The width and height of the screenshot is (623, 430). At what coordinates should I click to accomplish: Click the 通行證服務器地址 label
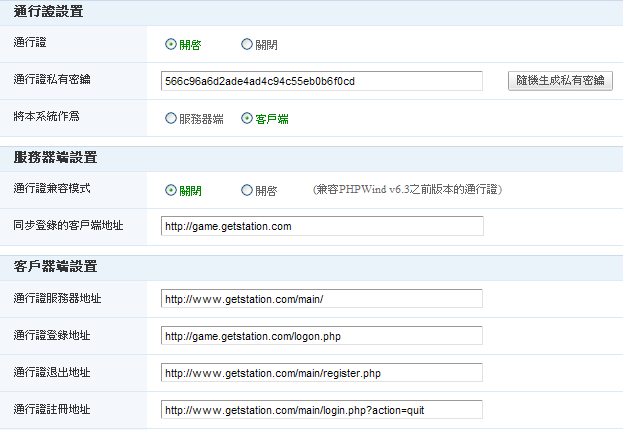pyautogui.click(x=58, y=298)
